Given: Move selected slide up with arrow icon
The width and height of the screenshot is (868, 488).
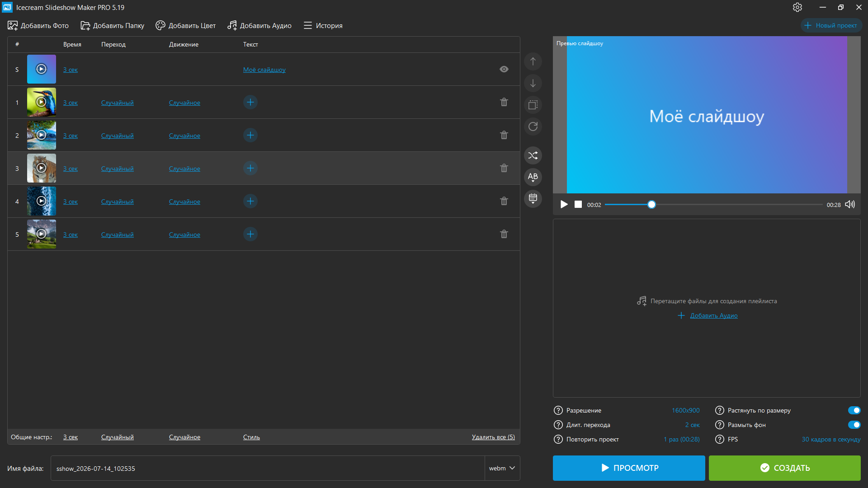Looking at the screenshot, I should 533,61.
